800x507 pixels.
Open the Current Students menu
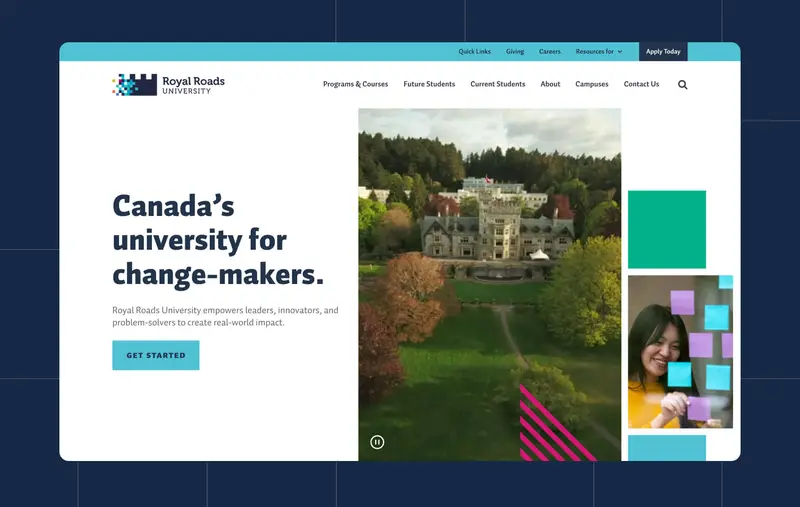click(497, 84)
